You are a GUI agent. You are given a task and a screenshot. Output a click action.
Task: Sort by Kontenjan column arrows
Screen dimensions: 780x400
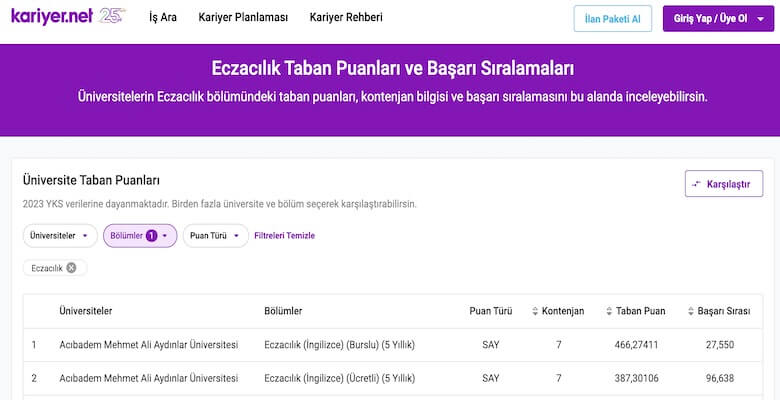[535, 311]
